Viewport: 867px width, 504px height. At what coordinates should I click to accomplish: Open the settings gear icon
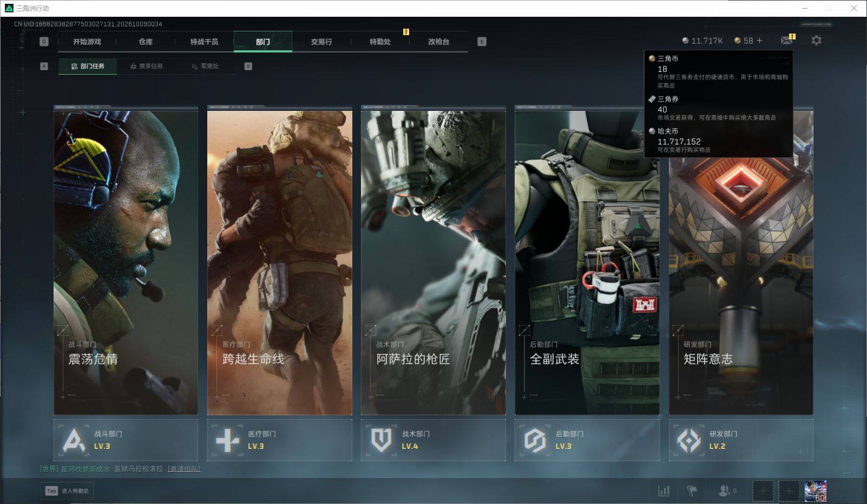pyautogui.click(x=816, y=41)
